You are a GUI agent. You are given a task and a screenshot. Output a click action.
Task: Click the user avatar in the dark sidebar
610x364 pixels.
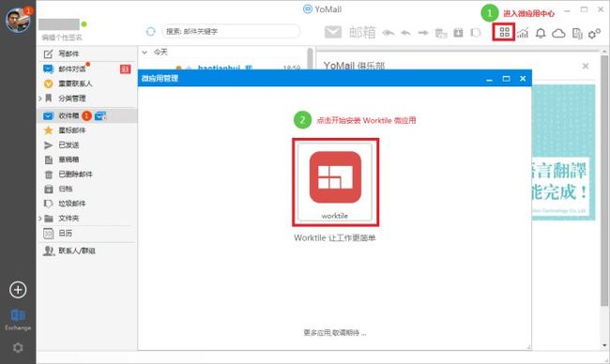pos(18,21)
